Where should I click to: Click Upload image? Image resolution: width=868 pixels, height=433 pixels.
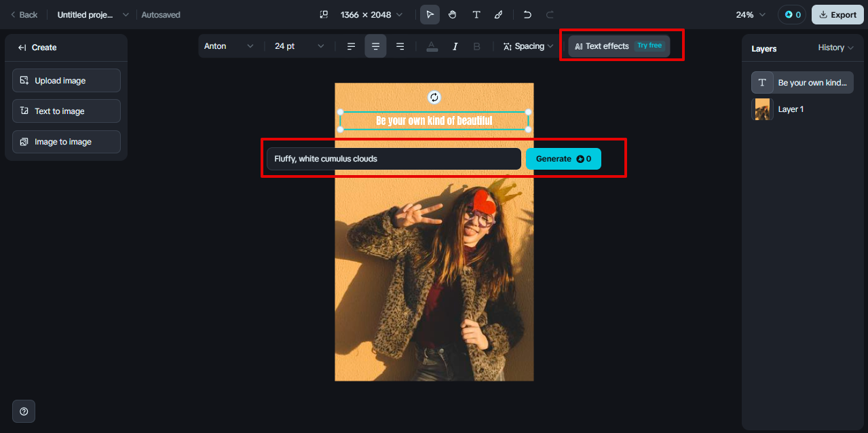(x=67, y=80)
